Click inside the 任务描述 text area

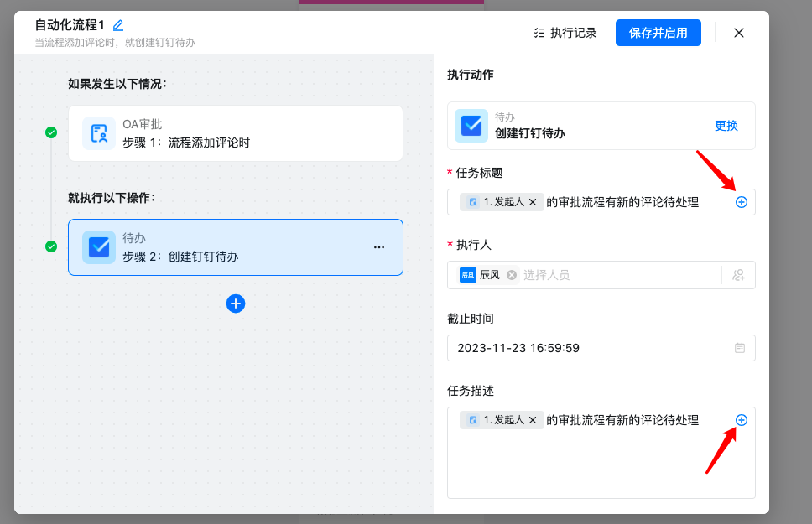(x=600, y=465)
